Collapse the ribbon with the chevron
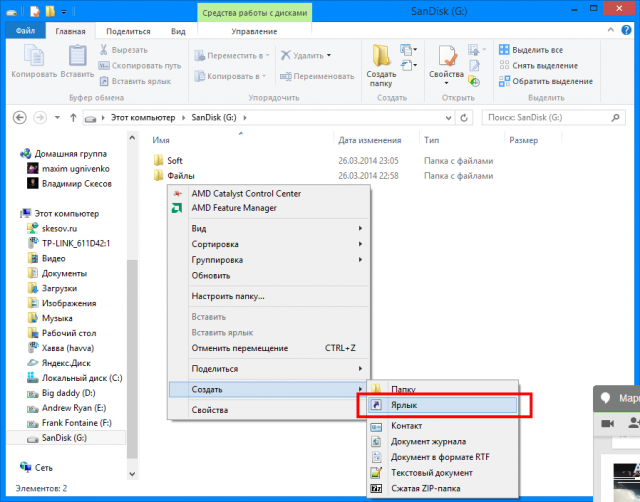 (611, 30)
